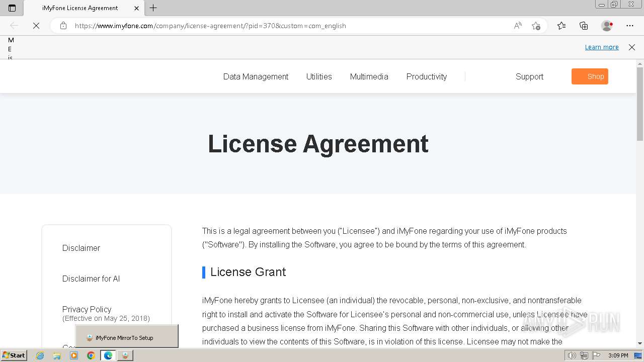Open the Windows Start menu
Viewport: 644px width, 362px height.
(14, 355)
